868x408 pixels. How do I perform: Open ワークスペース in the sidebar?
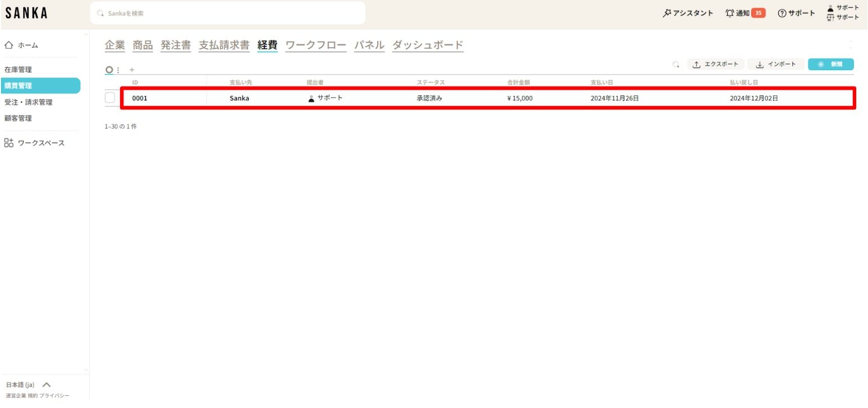(34, 143)
